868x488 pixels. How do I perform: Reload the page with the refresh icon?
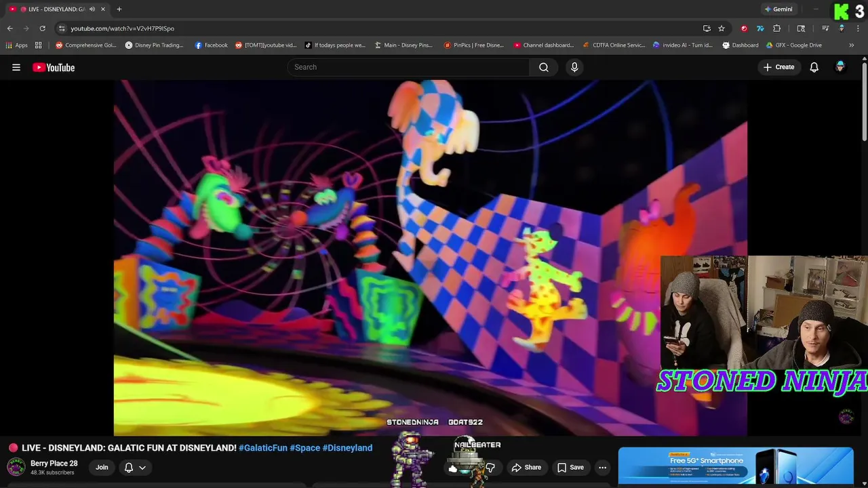[42, 28]
